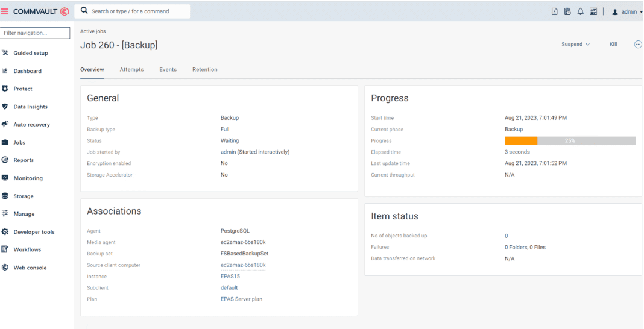
Task: Click the Storage icon in sidebar
Action: click(x=5, y=196)
